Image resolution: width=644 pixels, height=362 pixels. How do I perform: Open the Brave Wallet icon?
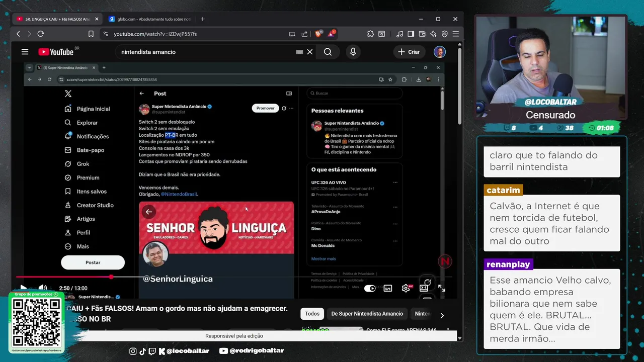(422, 34)
